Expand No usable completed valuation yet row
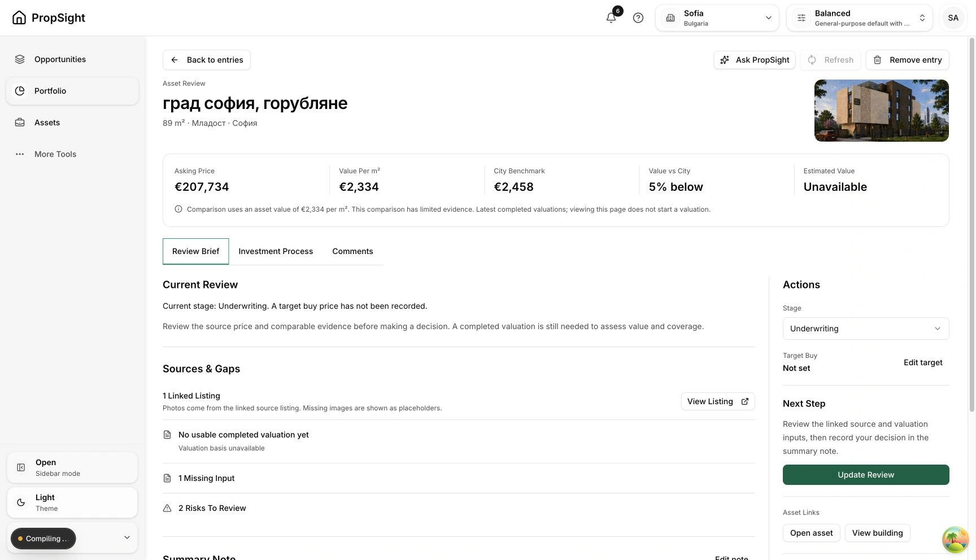This screenshot has height=560, width=976. (459, 441)
